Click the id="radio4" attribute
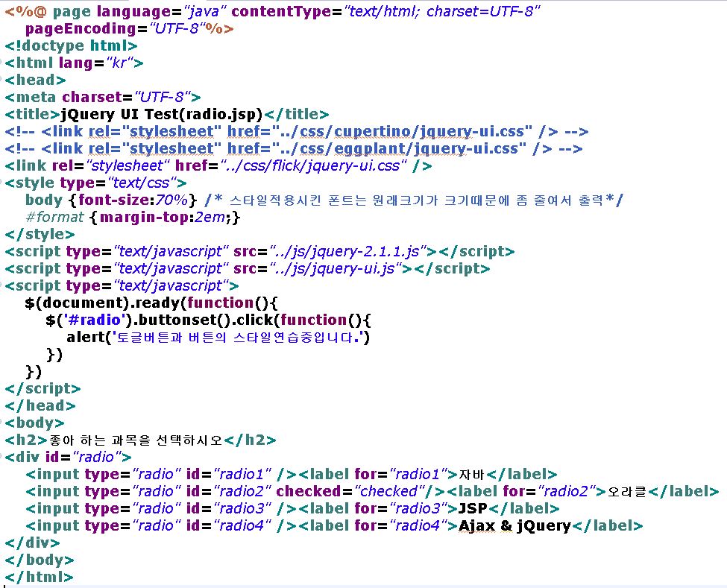 click(229, 526)
